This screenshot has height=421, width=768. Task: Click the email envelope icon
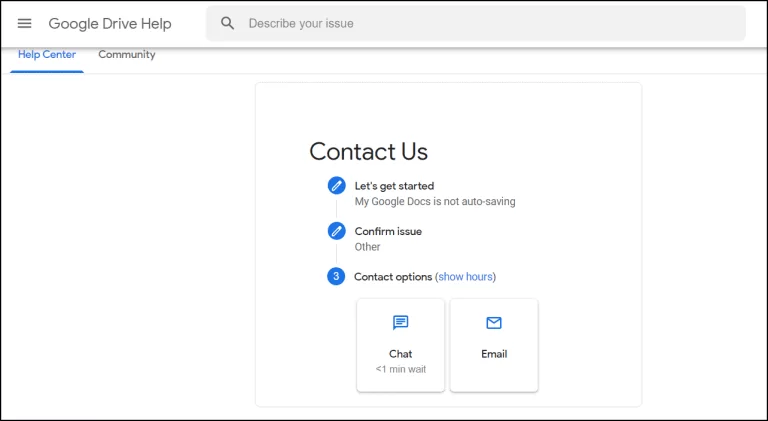pyautogui.click(x=493, y=323)
